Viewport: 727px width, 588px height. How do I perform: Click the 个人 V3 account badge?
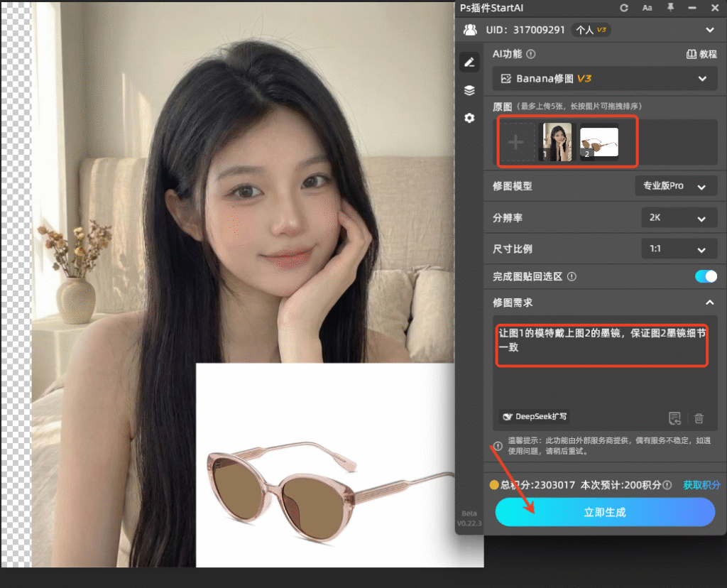591,30
